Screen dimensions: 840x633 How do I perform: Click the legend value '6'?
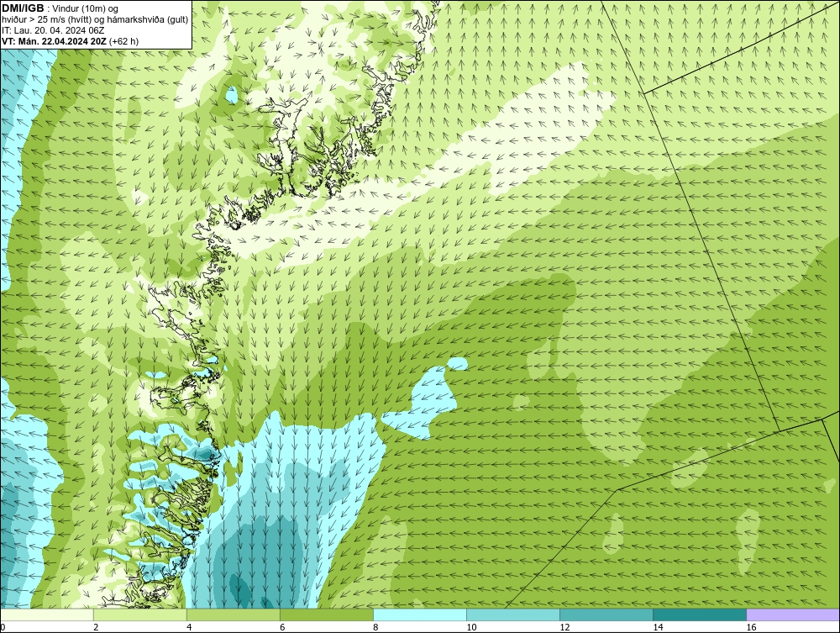[x=282, y=627]
